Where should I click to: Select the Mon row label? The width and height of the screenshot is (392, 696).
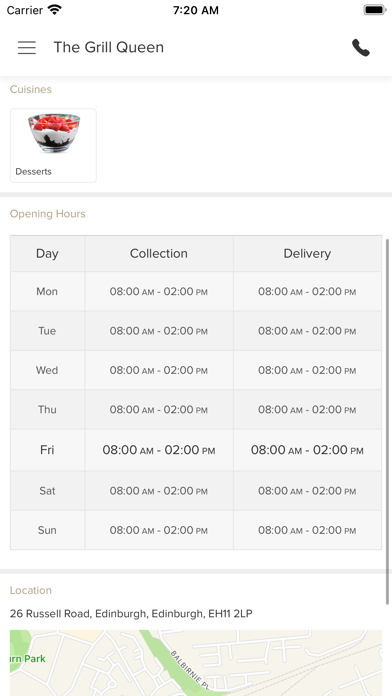[x=48, y=292]
